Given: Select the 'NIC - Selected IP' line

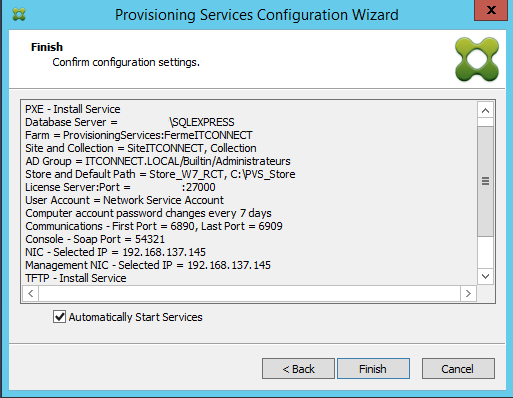Looking at the screenshot, I should coord(115,252).
